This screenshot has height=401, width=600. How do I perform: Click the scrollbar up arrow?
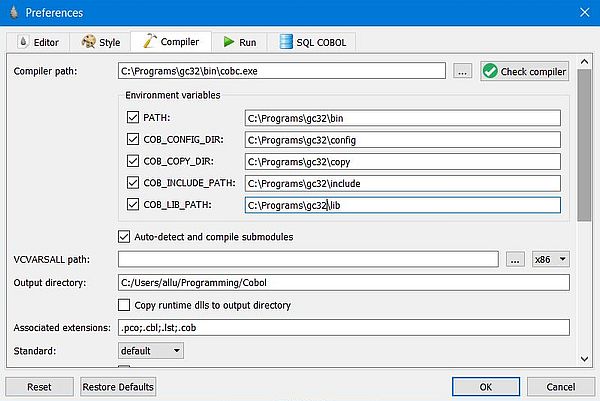(x=584, y=61)
